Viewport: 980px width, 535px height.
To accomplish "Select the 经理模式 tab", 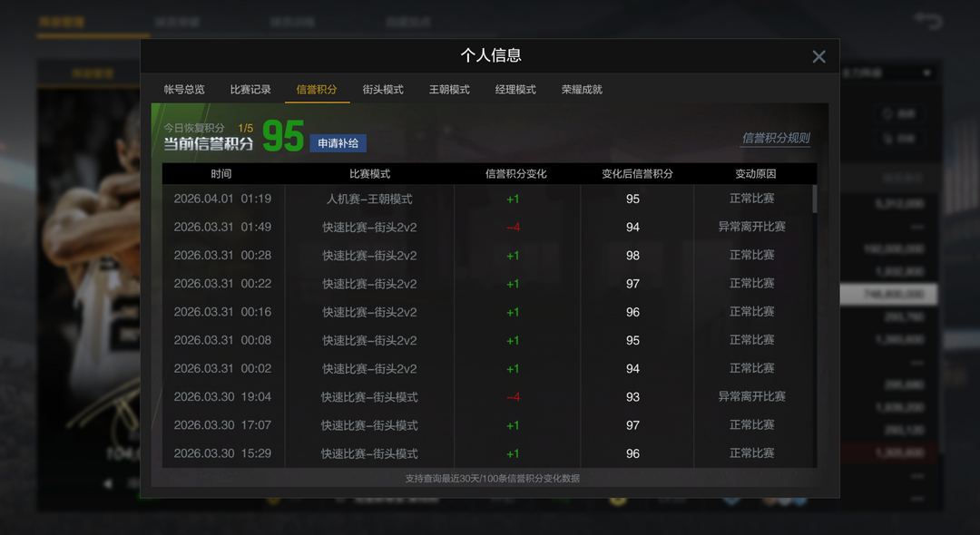I will [515, 89].
